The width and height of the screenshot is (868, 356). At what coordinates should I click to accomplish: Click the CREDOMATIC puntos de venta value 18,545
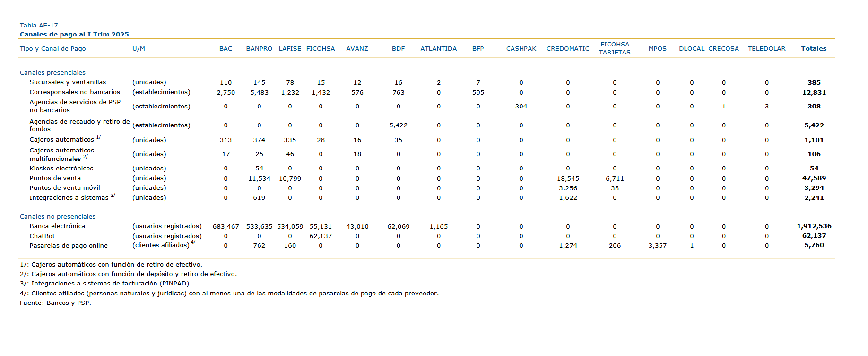pos(568,179)
